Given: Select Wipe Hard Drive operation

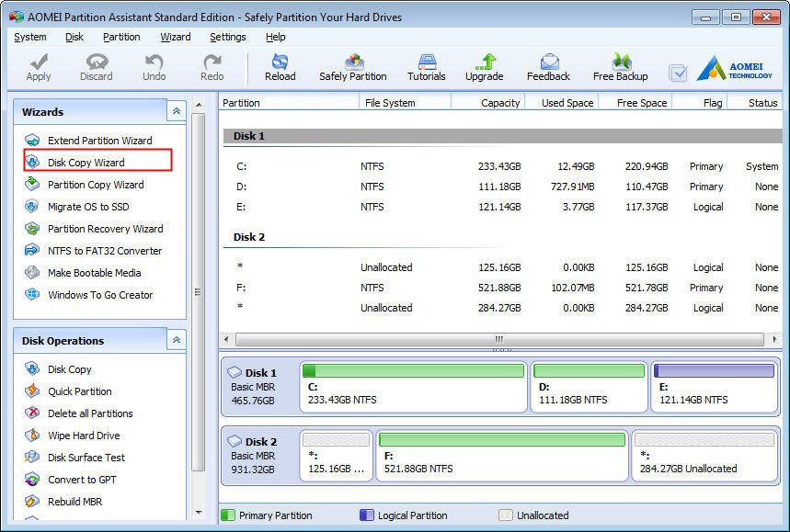Looking at the screenshot, I should pyautogui.click(x=84, y=436).
